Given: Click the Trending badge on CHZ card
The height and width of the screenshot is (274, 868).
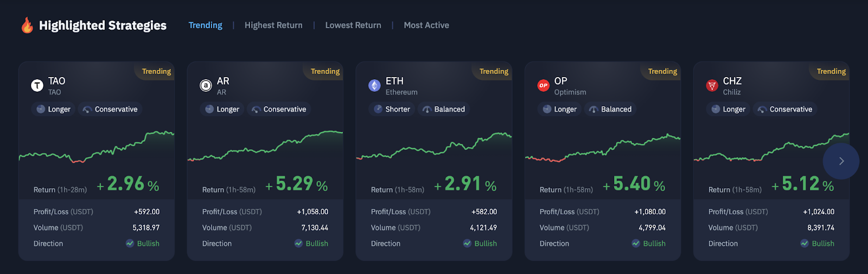Looking at the screenshot, I should click(x=831, y=71).
